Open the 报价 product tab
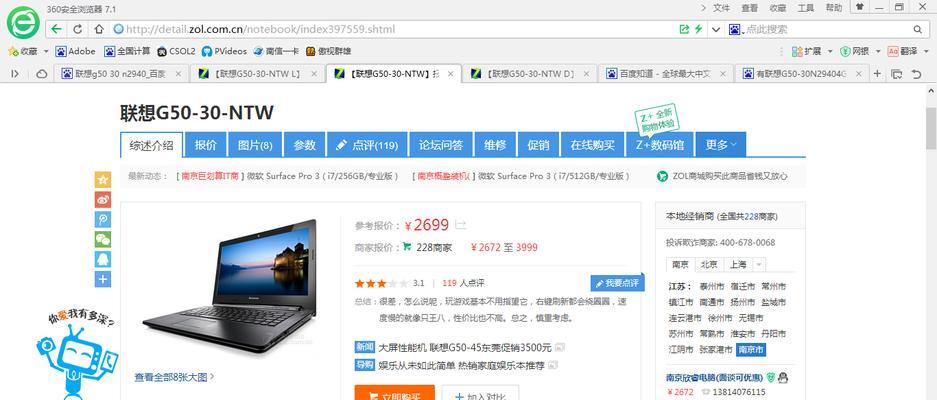 coord(206,145)
